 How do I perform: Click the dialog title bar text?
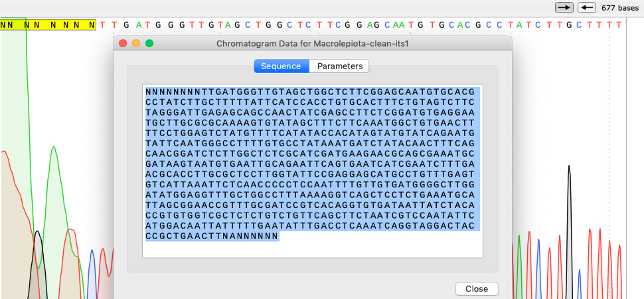point(312,44)
